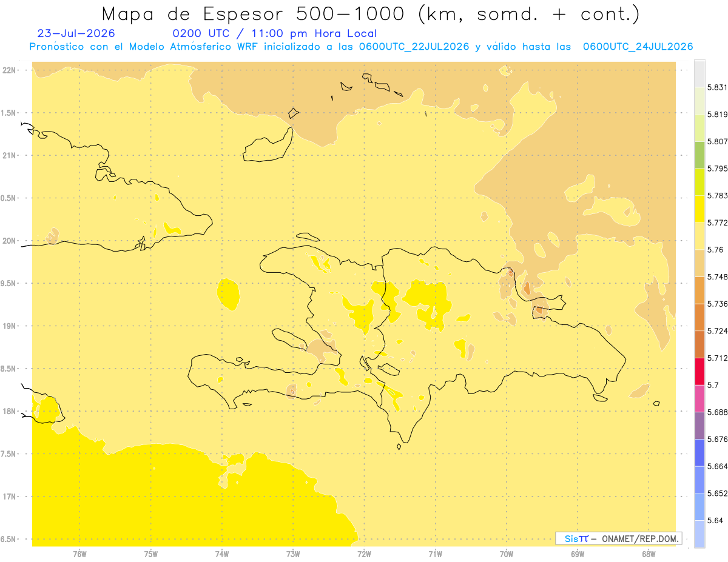Viewport: 728px width, 562px height.
Task: Click the orange legend band between 5.736 and 5.748
Action: click(x=699, y=290)
